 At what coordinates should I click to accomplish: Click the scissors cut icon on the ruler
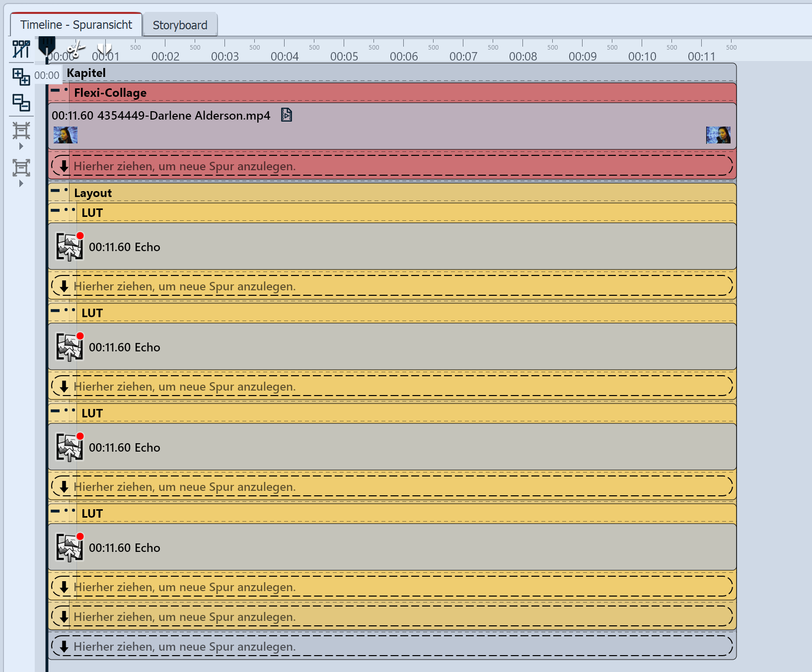tap(76, 49)
